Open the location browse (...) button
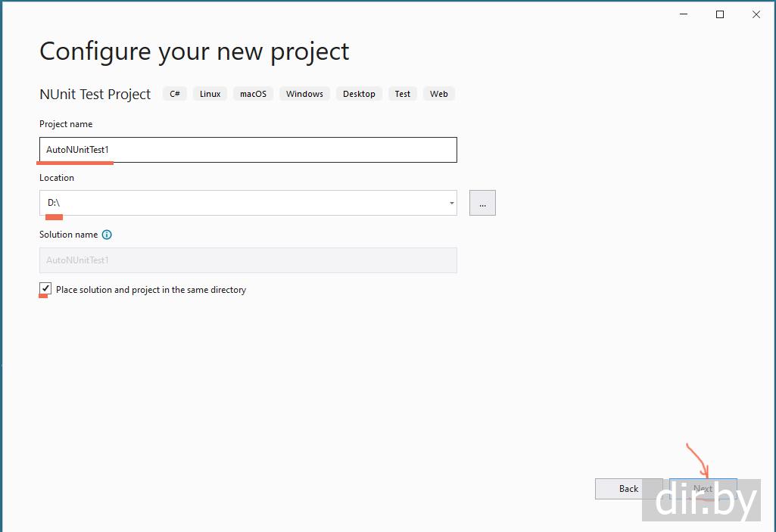The width and height of the screenshot is (776, 532). (x=482, y=203)
